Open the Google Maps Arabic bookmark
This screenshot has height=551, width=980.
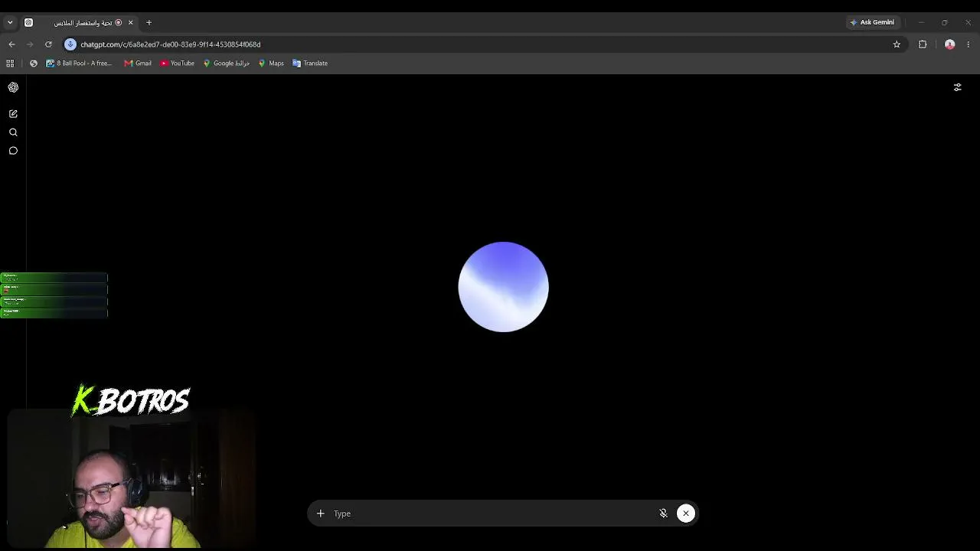(x=227, y=64)
